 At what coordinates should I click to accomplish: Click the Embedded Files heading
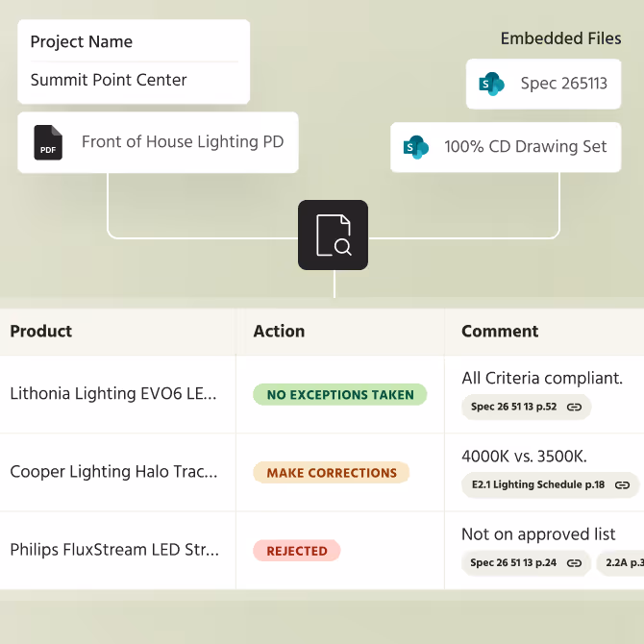tap(560, 38)
